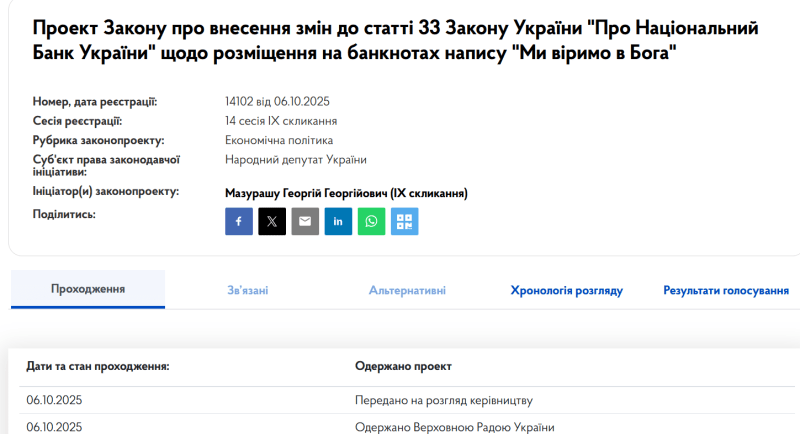This screenshot has width=800, height=434.
Task: Switch to the Зв'язані tab
Action: (x=247, y=290)
